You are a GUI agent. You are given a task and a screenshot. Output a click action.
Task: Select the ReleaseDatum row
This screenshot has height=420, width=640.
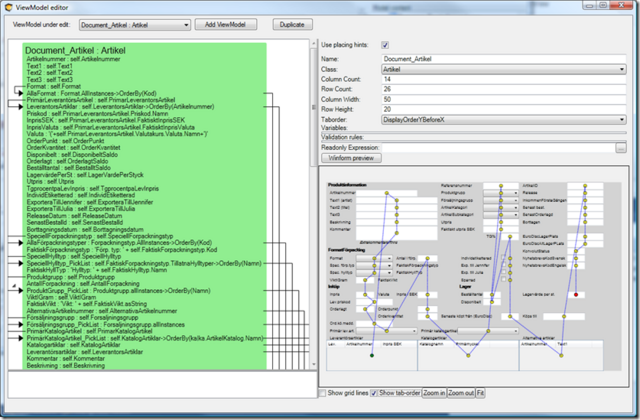tap(74, 216)
